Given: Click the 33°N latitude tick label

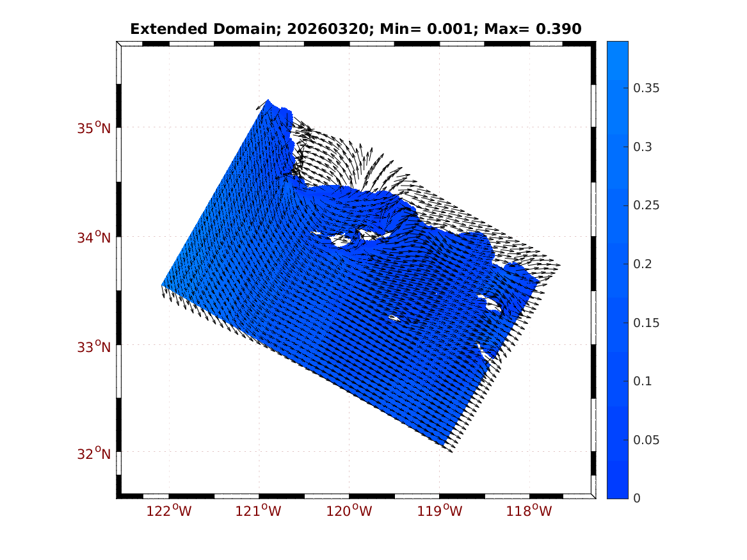Looking at the screenshot, I should tap(94, 347).
